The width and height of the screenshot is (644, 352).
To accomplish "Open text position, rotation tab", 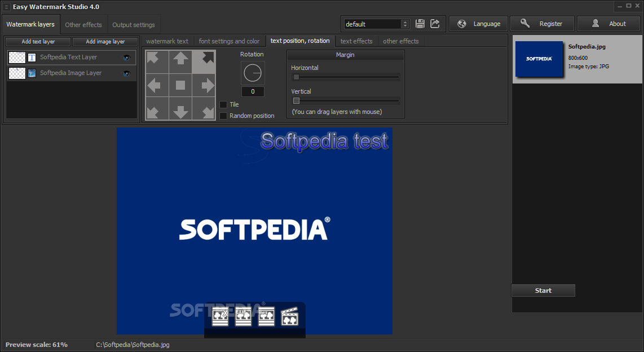I will [300, 41].
